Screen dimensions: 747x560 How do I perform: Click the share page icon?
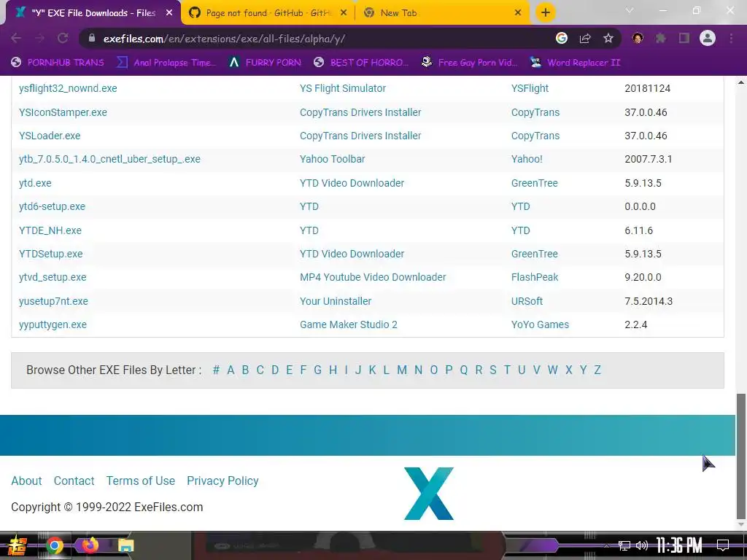(585, 39)
